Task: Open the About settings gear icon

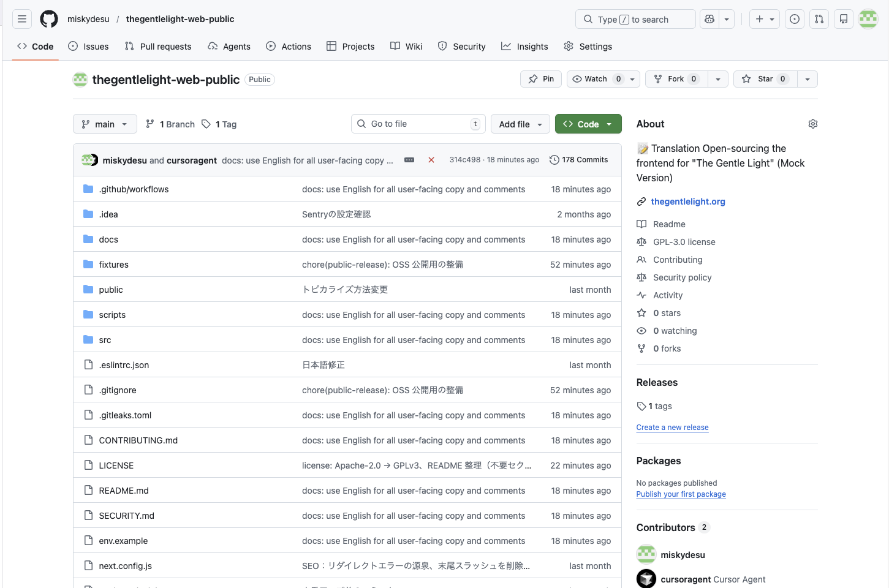Action: [x=813, y=124]
